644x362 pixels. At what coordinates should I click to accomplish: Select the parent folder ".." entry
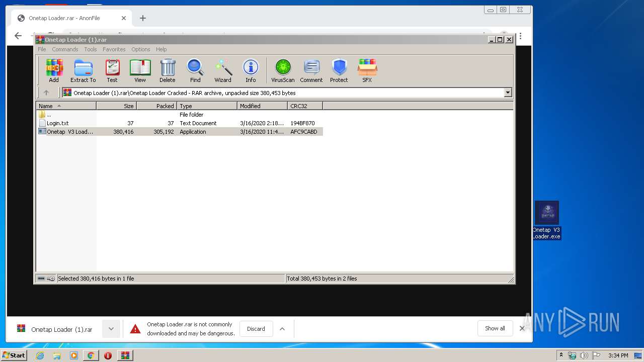click(180, 115)
